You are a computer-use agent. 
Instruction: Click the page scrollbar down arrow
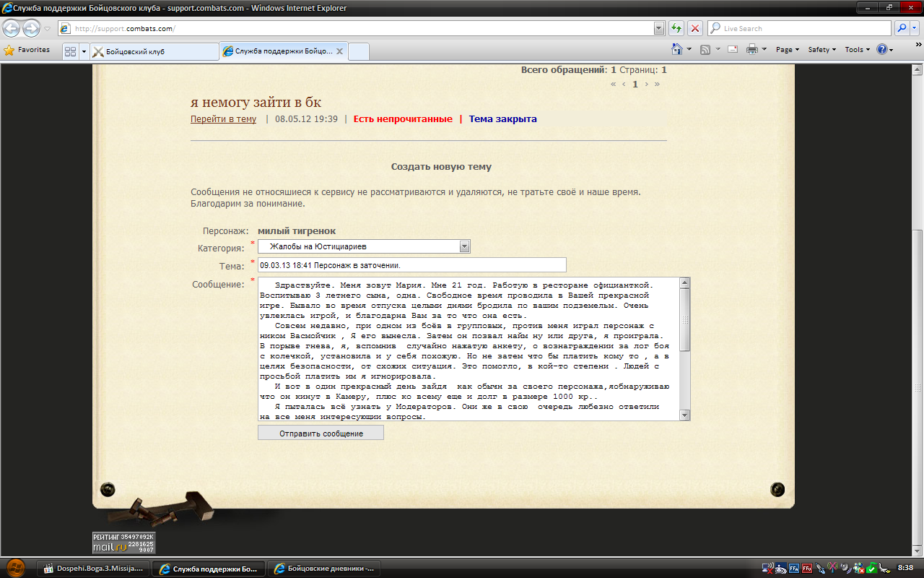(917, 551)
